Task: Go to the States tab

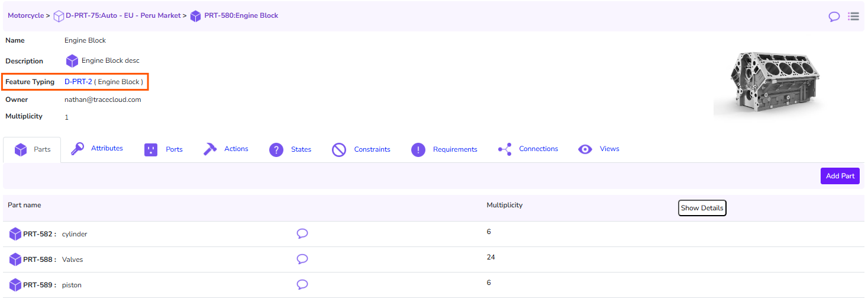Action: click(301, 149)
